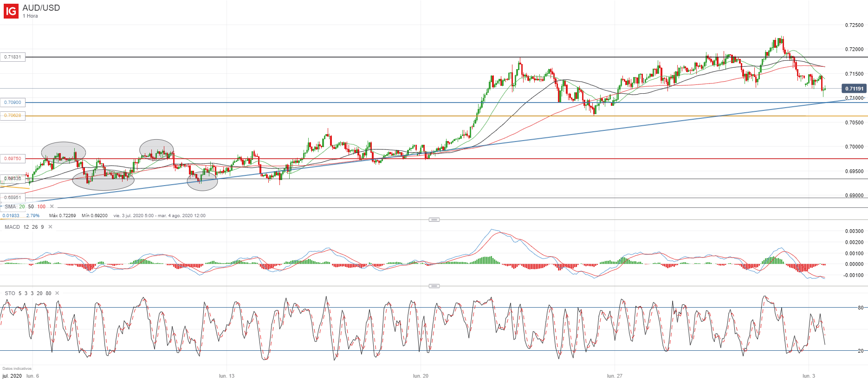
Task: Grab the resize handle above the STO panel
Action: pos(434,286)
